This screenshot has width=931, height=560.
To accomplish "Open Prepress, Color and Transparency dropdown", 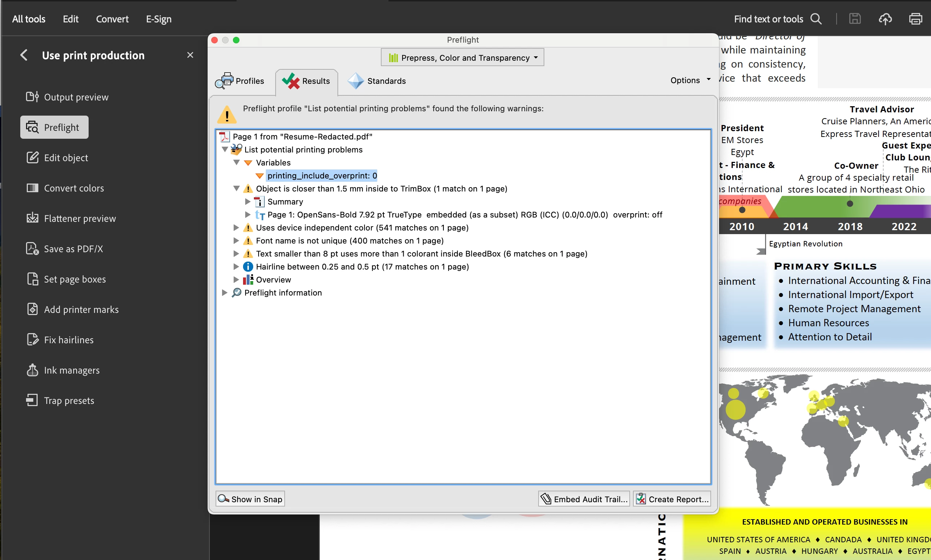I will 462,58.
